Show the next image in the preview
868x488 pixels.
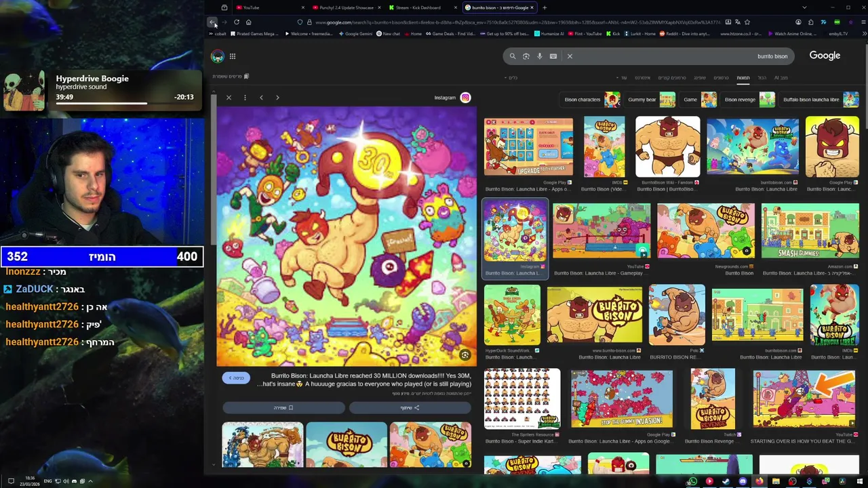pyautogui.click(x=277, y=98)
